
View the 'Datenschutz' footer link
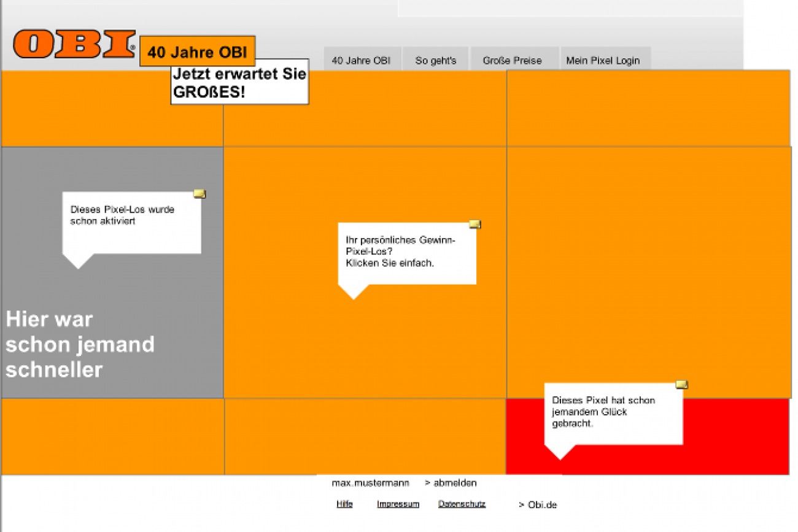(462, 504)
